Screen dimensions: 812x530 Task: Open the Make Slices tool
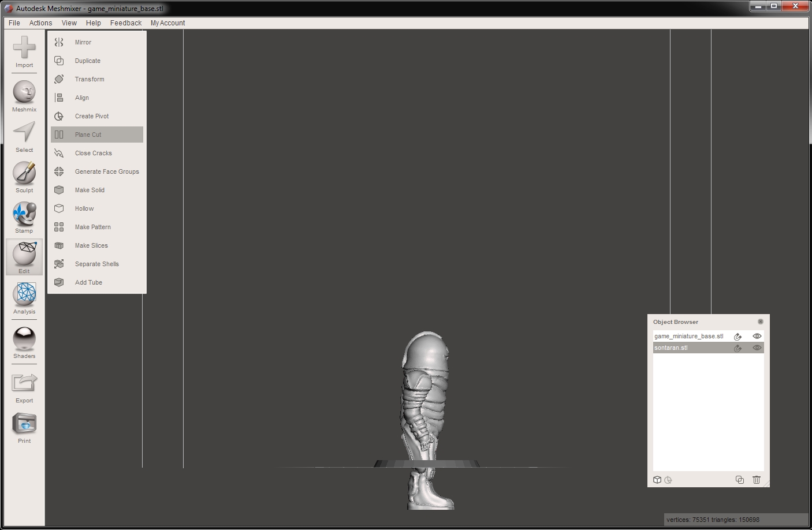pos(97,245)
